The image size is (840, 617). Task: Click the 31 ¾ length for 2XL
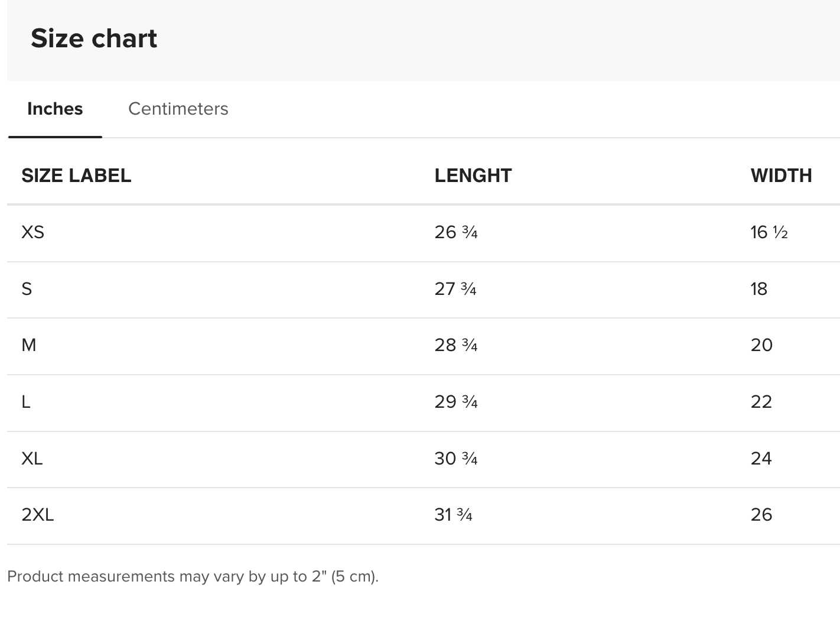453,515
